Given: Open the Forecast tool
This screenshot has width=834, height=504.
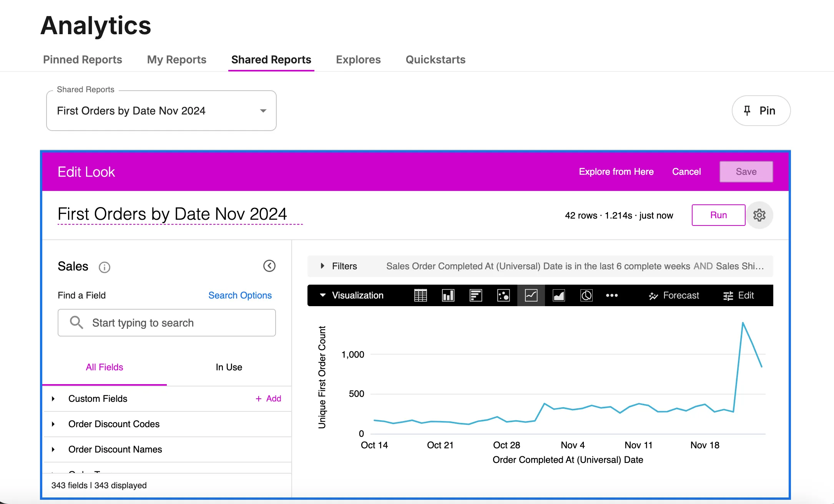Looking at the screenshot, I should [674, 295].
